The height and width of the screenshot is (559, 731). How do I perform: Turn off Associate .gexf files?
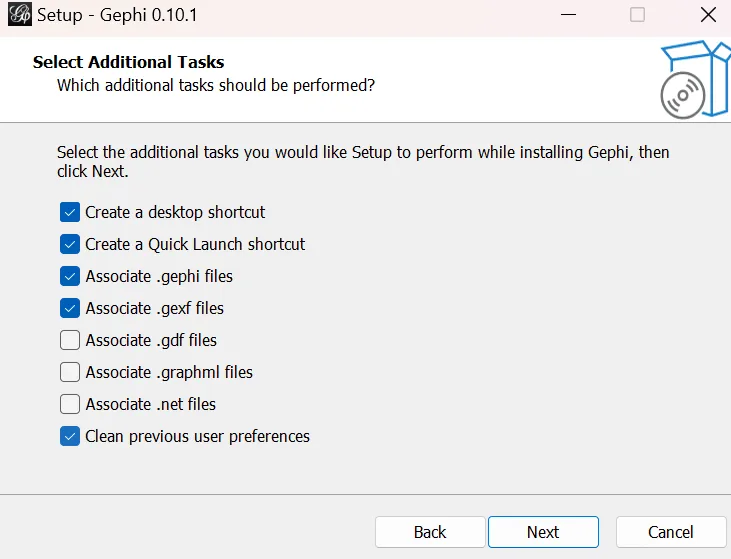click(70, 308)
